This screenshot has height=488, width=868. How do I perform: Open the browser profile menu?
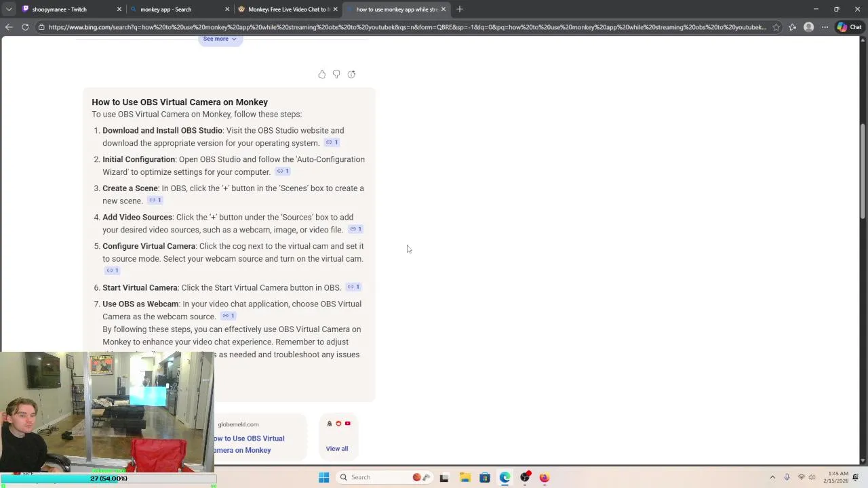point(808,27)
